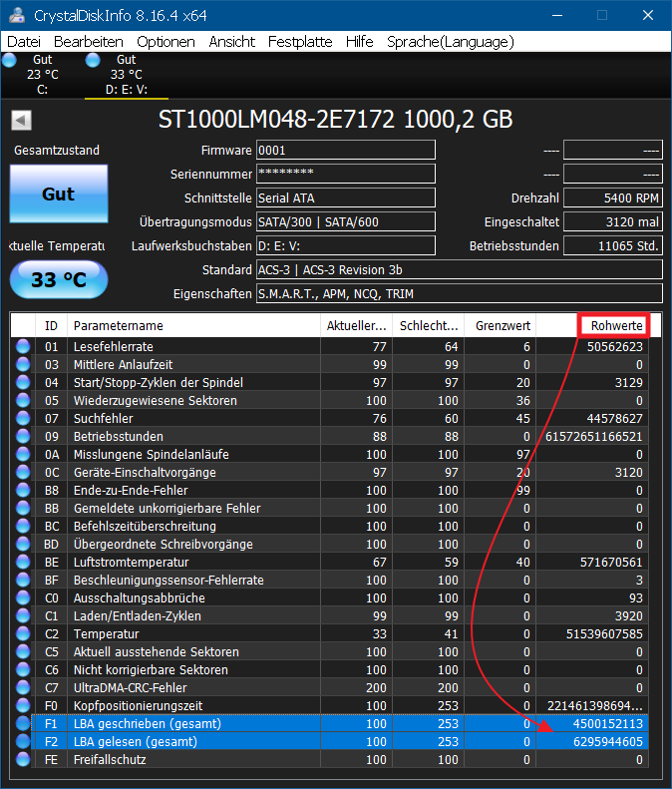672x789 pixels.
Task: Open the Bearbeiten menu
Action: [x=89, y=42]
